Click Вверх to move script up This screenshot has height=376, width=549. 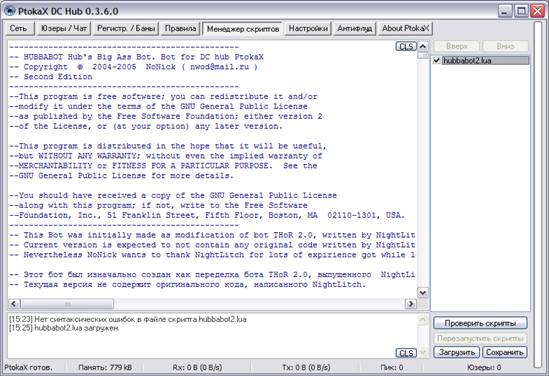point(457,46)
